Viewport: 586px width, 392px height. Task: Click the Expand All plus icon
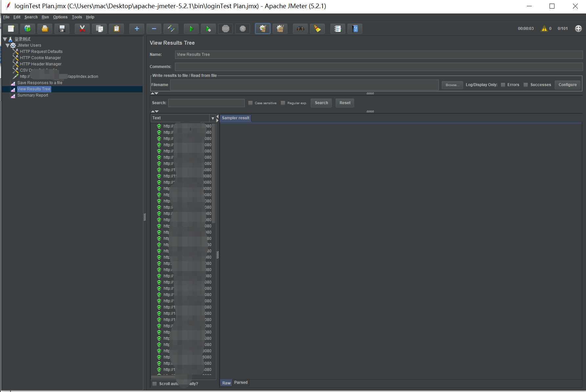pyautogui.click(x=137, y=29)
